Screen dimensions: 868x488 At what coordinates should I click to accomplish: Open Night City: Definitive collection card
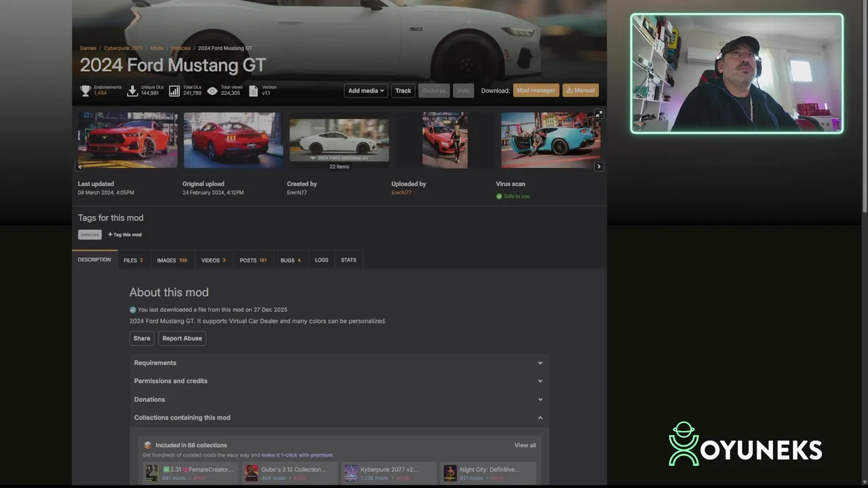click(488, 473)
